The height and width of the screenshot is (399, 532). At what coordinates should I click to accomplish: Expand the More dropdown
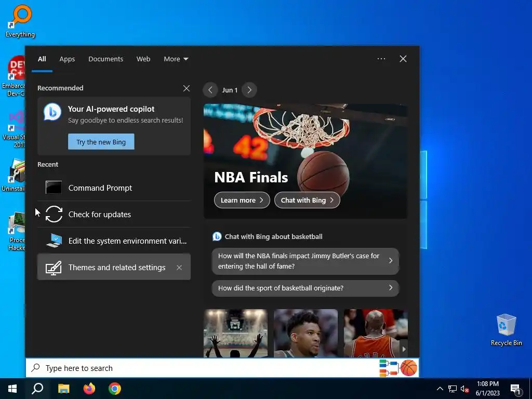pyautogui.click(x=176, y=59)
